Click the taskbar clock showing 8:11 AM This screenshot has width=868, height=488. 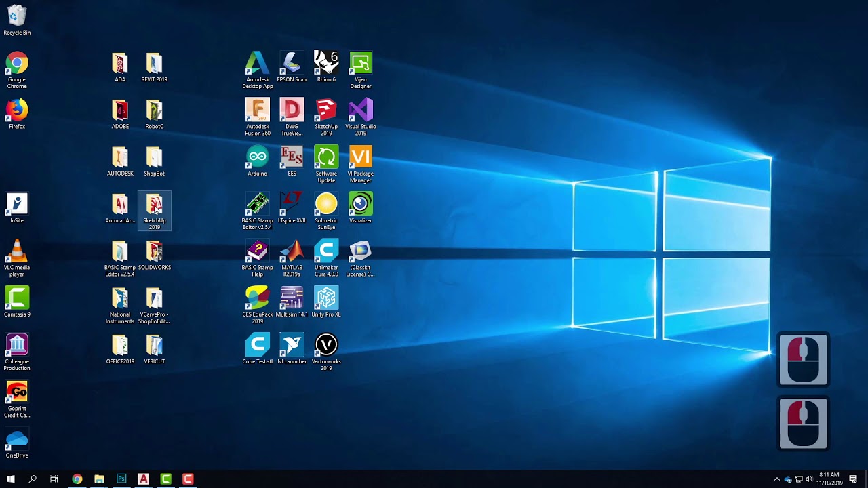tap(830, 479)
